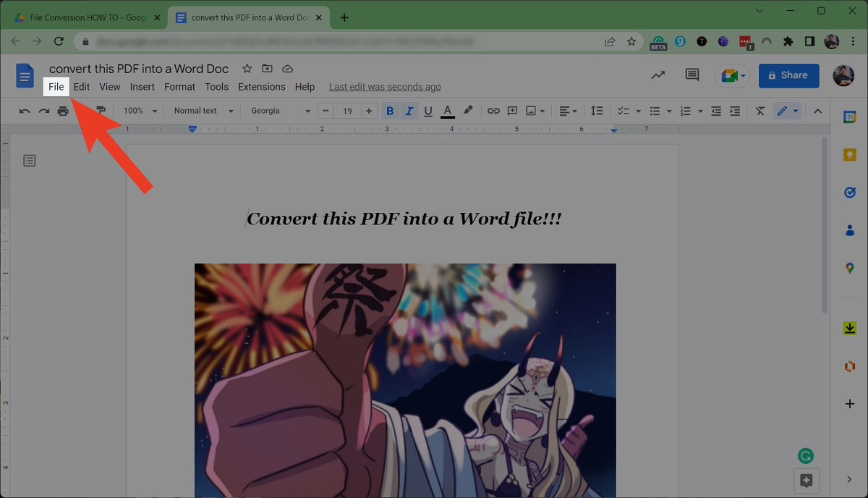Click the Redo arrow icon
Image resolution: width=868 pixels, height=498 pixels.
pos(44,111)
